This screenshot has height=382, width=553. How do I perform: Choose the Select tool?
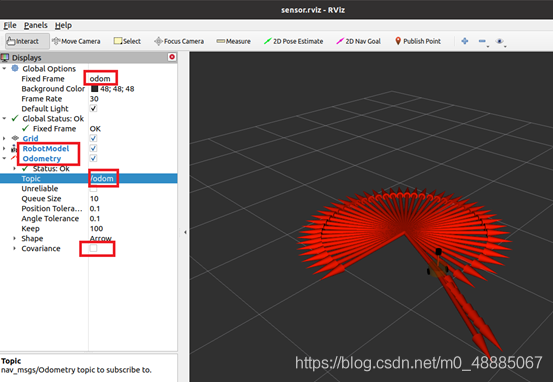tap(127, 41)
